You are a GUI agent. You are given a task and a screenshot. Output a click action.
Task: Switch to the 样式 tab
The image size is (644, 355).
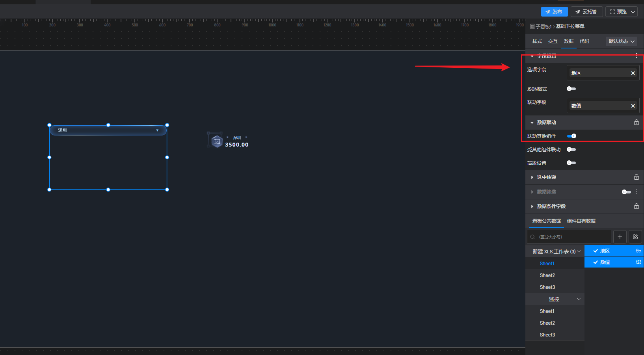point(537,41)
